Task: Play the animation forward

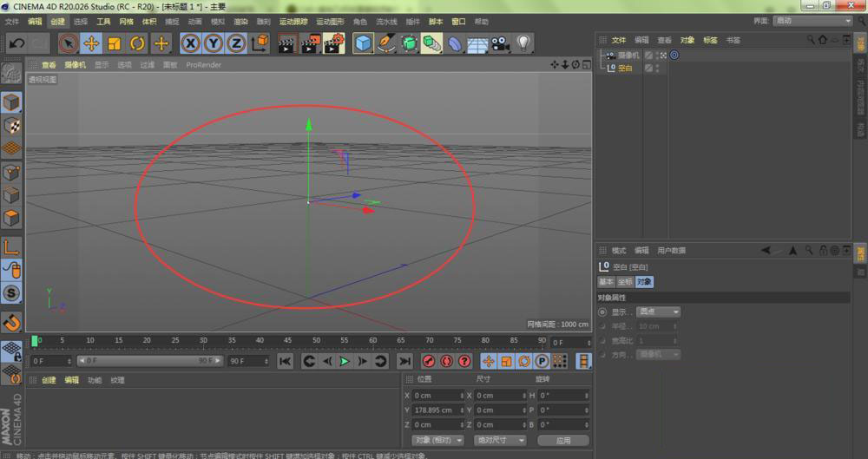Action: (345, 362)
